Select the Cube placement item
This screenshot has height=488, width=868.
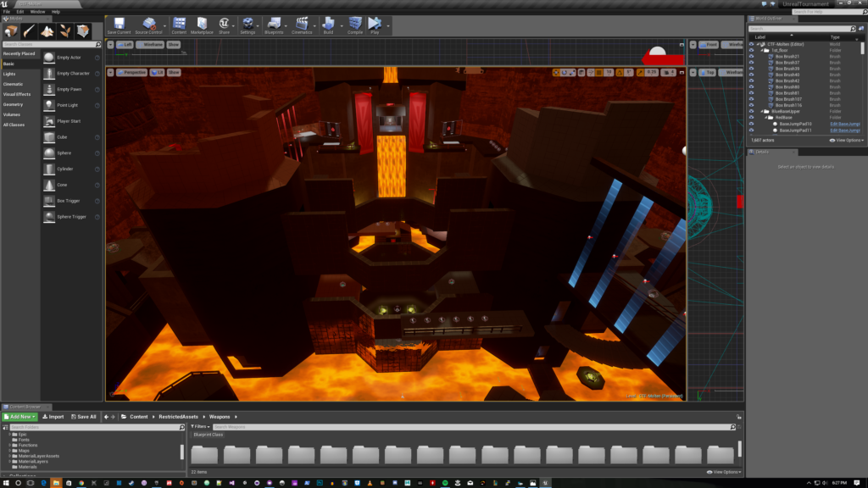point(72,137)
